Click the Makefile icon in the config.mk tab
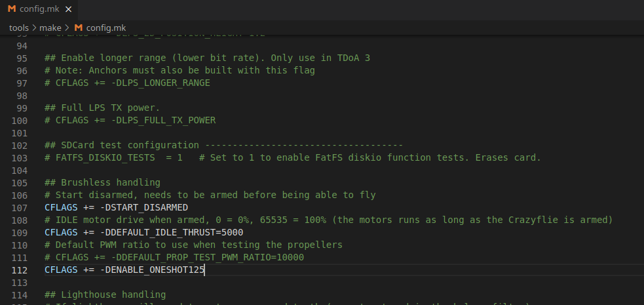 click(x=11, y=9)
